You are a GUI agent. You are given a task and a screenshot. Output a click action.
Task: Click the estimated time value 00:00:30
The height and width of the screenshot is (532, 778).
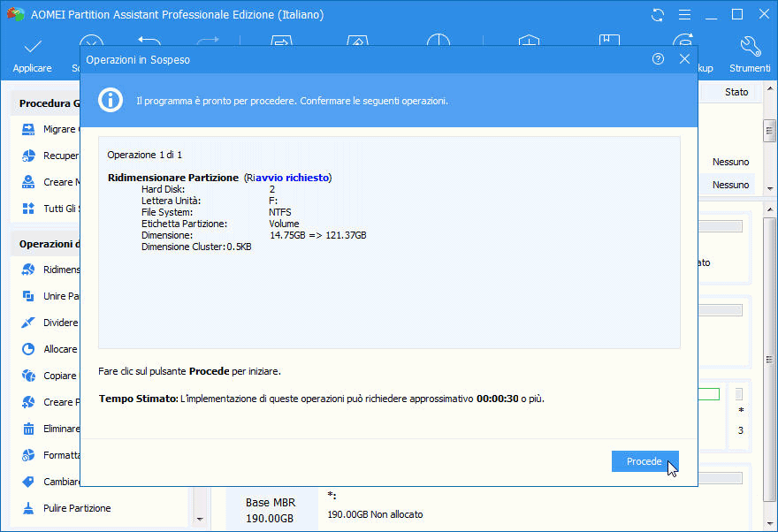coord(497,399)
